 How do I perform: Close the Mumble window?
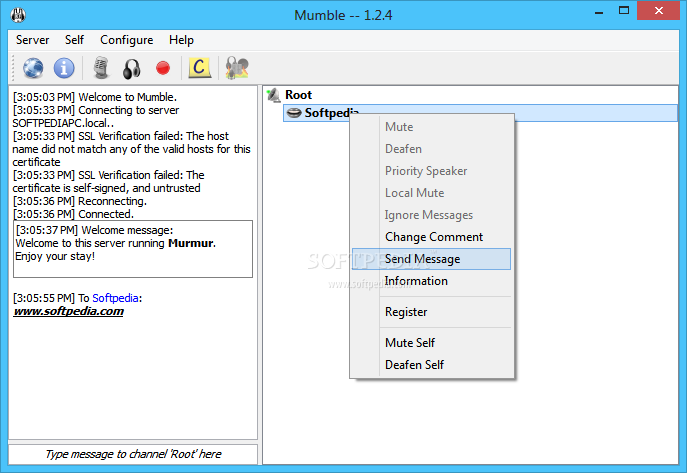tap(658, 11)
